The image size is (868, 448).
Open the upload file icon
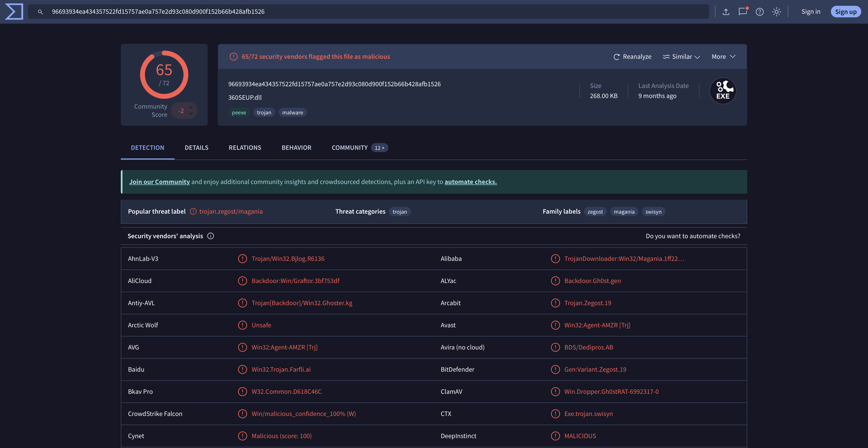[726, 12]
